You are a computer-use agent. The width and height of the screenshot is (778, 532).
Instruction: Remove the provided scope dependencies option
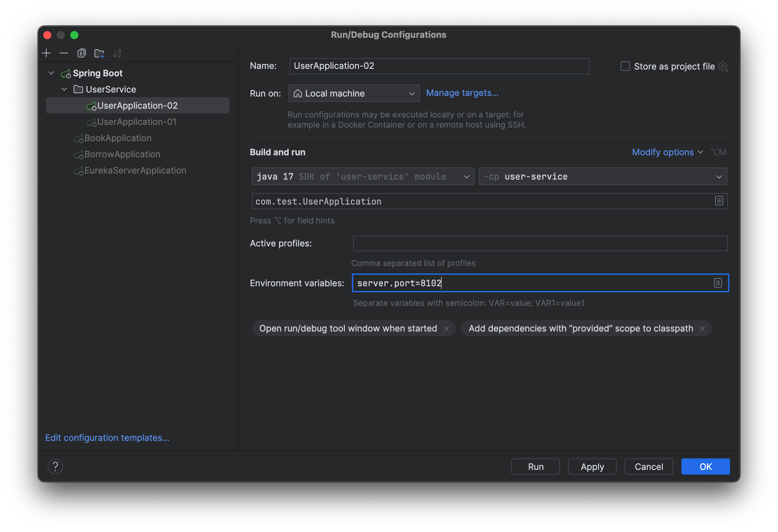(702, 328)
